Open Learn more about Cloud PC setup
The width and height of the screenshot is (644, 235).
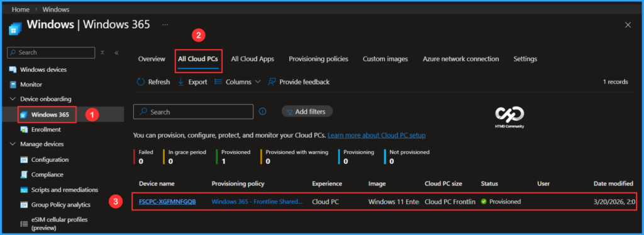tap(377, 135)
